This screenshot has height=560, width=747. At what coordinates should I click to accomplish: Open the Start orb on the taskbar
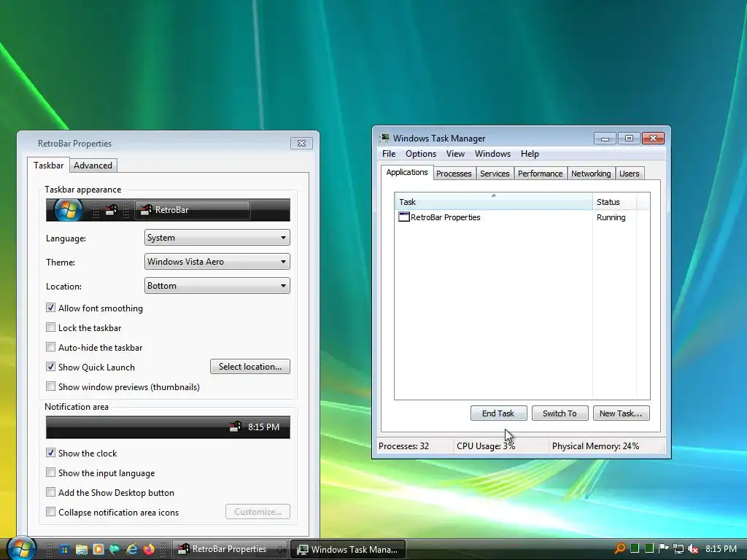(21, 548)
